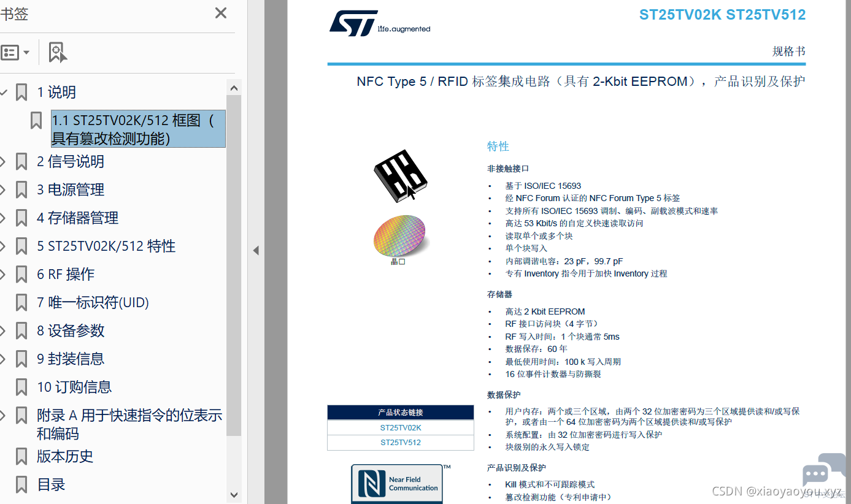Go to bookmark 1 说明
851x504 pixels.
pyautogui.click(x=56, y=93)
